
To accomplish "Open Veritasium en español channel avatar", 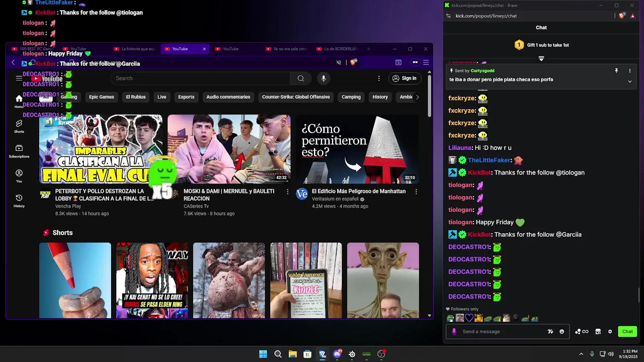I will click(x=302, y=194).
